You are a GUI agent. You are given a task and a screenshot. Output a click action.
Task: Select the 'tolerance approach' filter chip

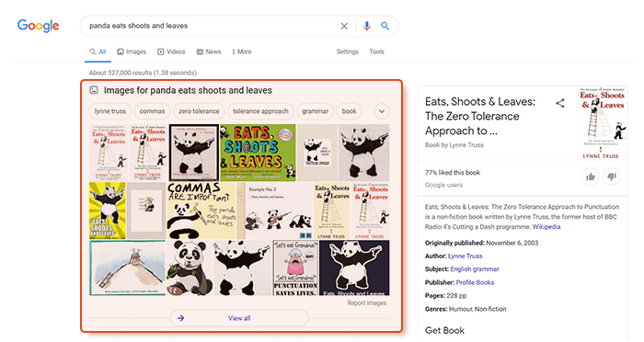click(x=260, y=111)
